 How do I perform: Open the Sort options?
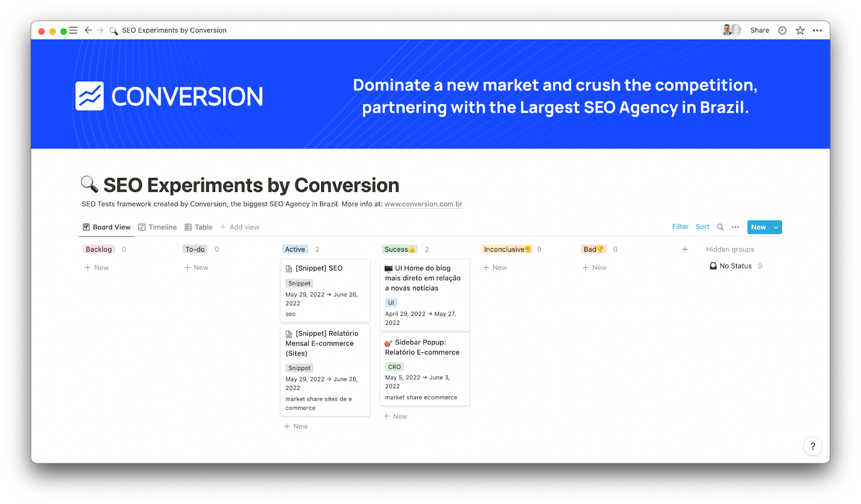point(702,227)
